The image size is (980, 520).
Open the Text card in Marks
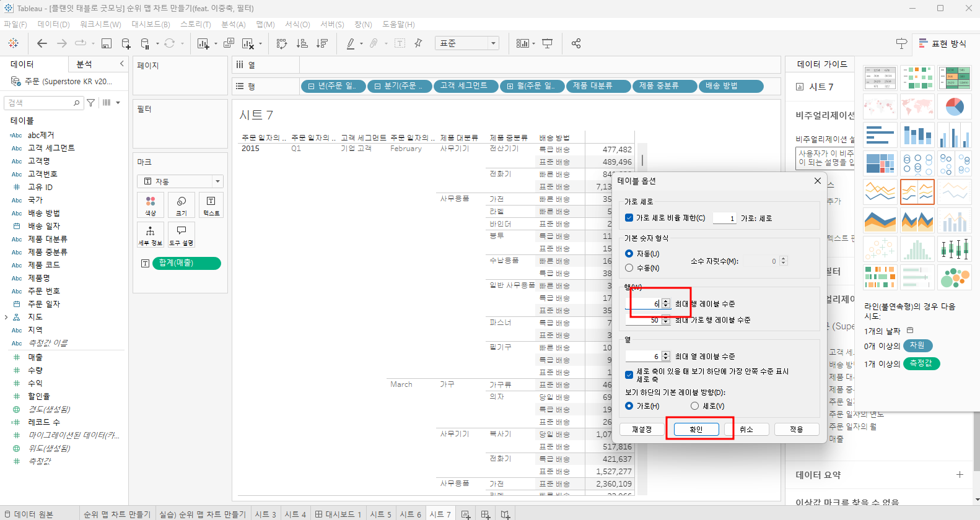tap(211, 205)
